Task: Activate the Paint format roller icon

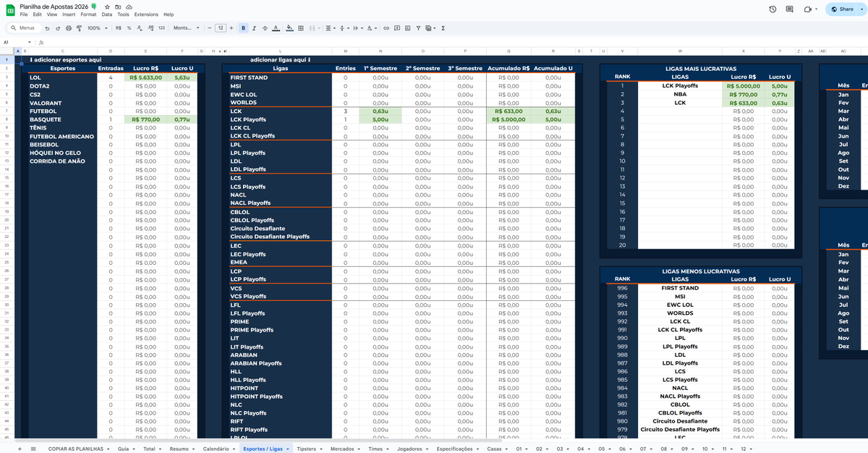Action: (x=78, y=28)
